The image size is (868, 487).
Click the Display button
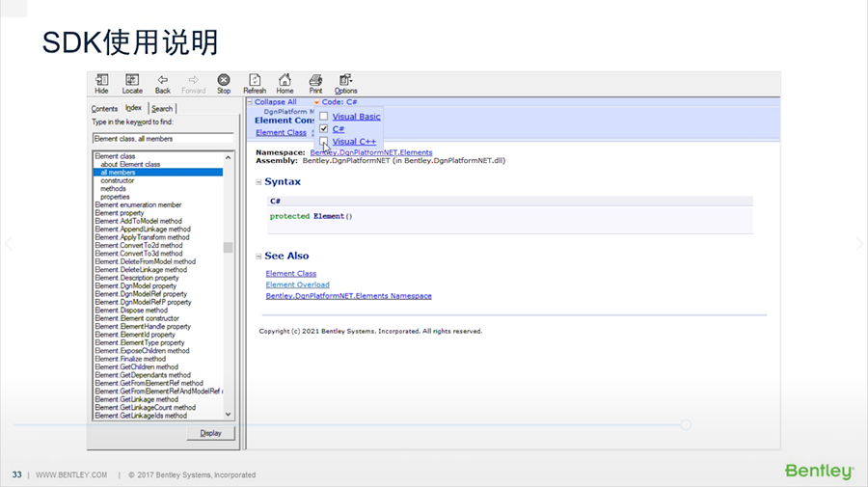[210, 433]
